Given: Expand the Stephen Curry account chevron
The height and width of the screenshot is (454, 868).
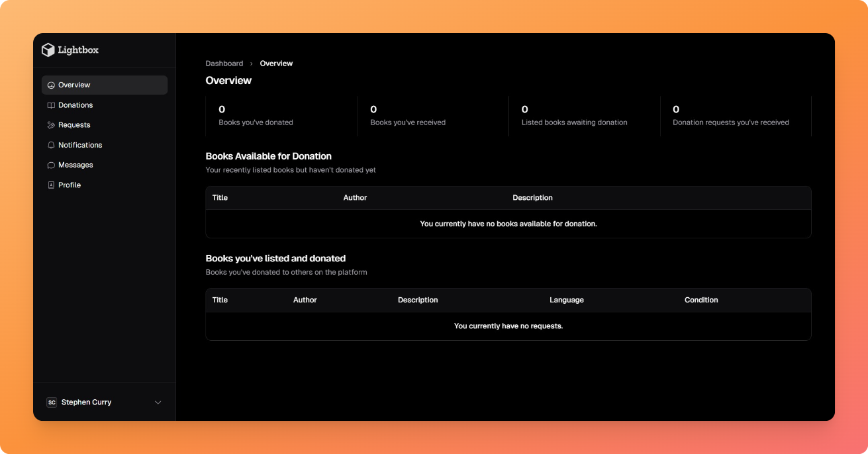Looking at the screenshot, I should tap(158, 402).
